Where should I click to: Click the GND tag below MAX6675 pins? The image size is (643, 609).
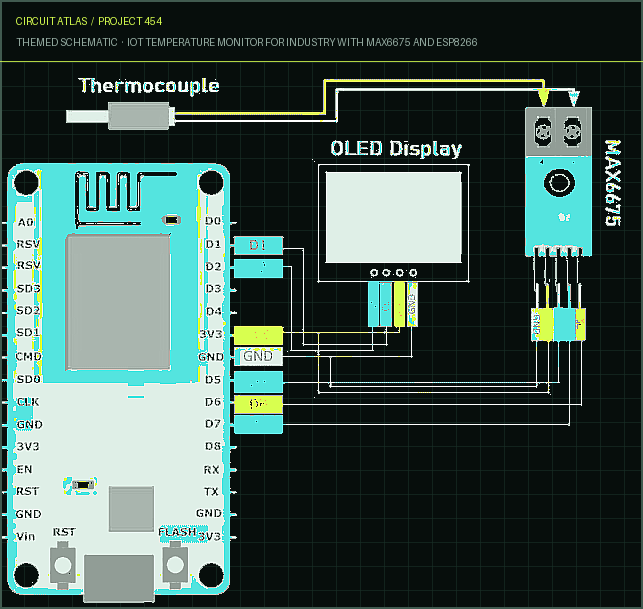537,324
